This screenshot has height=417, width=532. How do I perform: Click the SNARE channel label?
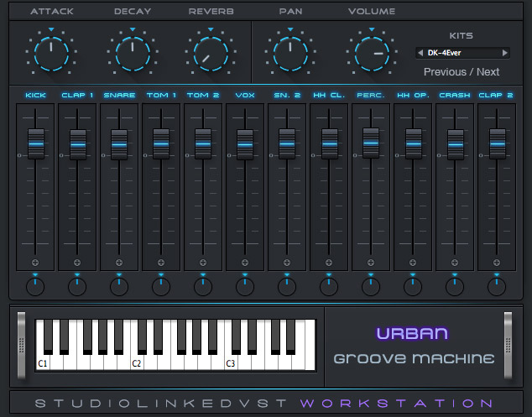click(x=119, y=96)
